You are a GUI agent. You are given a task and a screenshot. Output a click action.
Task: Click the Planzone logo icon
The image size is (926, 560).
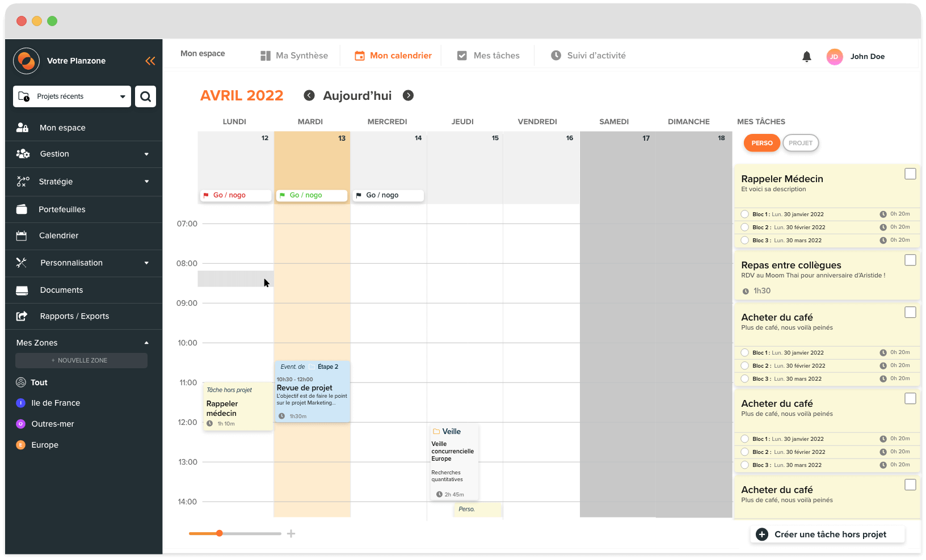pyautogui.click(x=26, y=61)
